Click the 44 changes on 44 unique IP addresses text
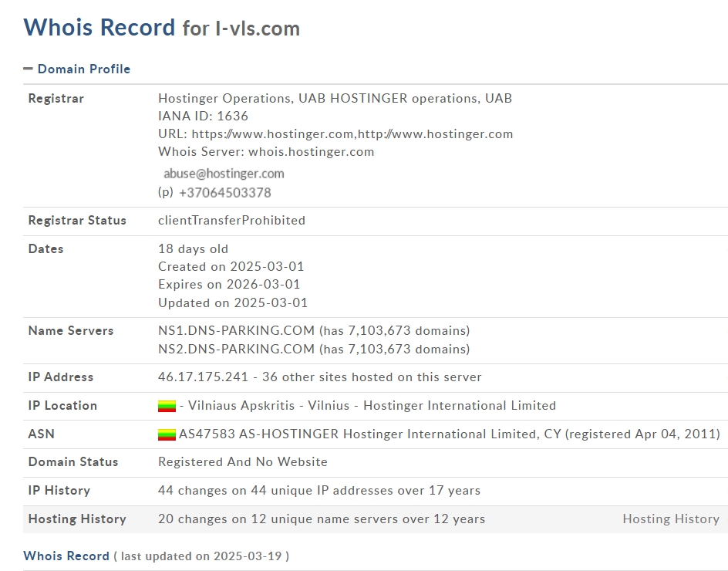Viewport: 728px width, 571px height. (319, 491)
